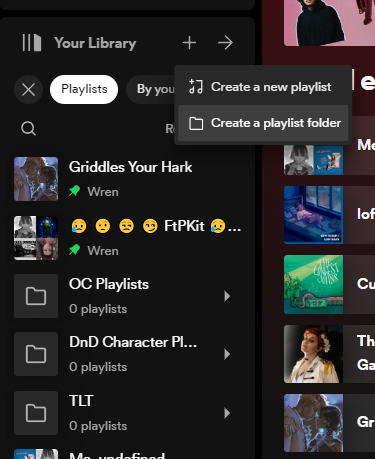Click the folder icon in the create menu
This screenshot has width=375, height=459.
(x=196, y=123)
